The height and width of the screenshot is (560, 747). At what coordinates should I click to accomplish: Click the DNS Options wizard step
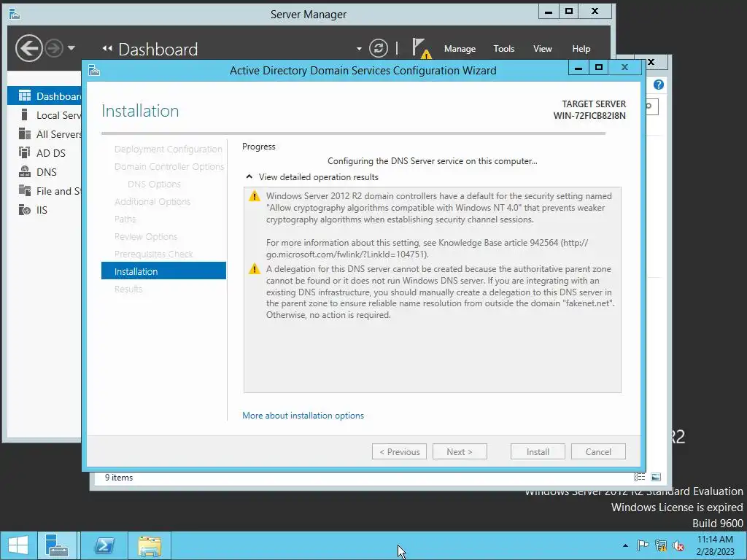click(154, 184)
